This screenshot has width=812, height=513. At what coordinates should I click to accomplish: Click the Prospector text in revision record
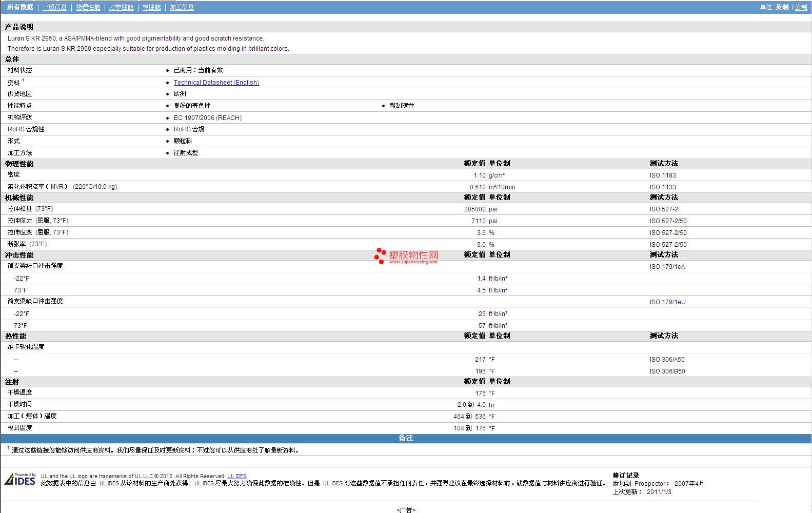tap(649, 484)
